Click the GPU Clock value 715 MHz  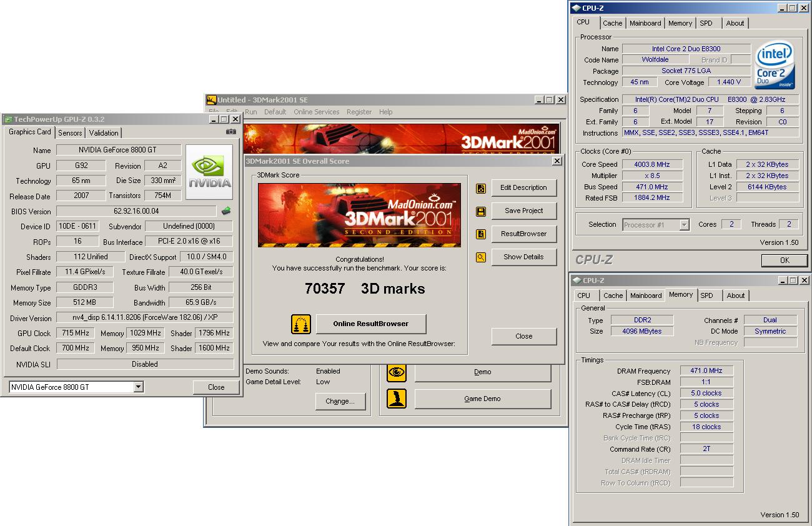[76, 333]
